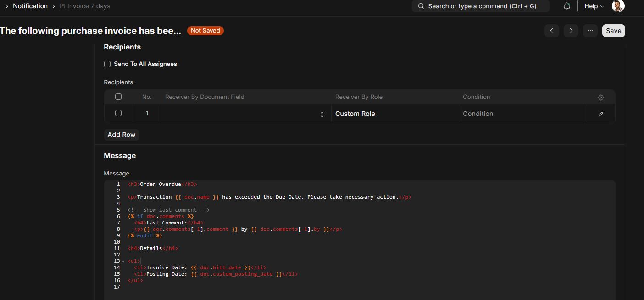
Task: Click the user avatar picture
Action: (x=618, y=6)
